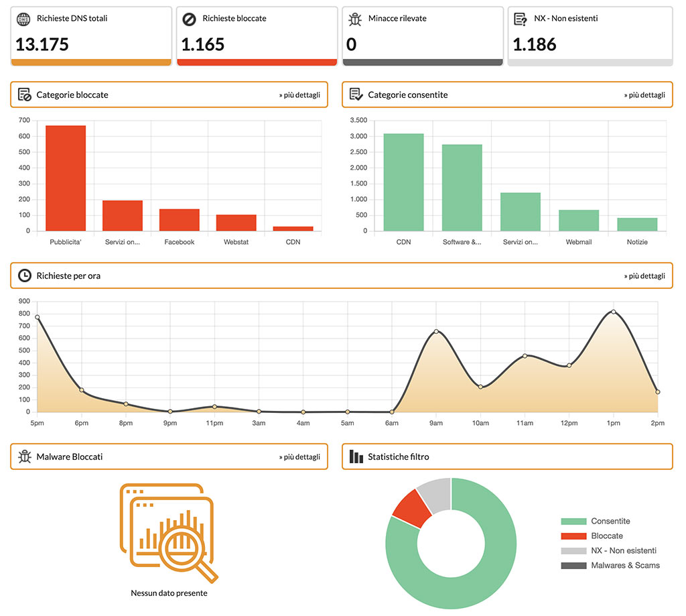686x616 pixels.
Task: Click the blocked circle icon beside Richieste bloccate
Action: 189,19
